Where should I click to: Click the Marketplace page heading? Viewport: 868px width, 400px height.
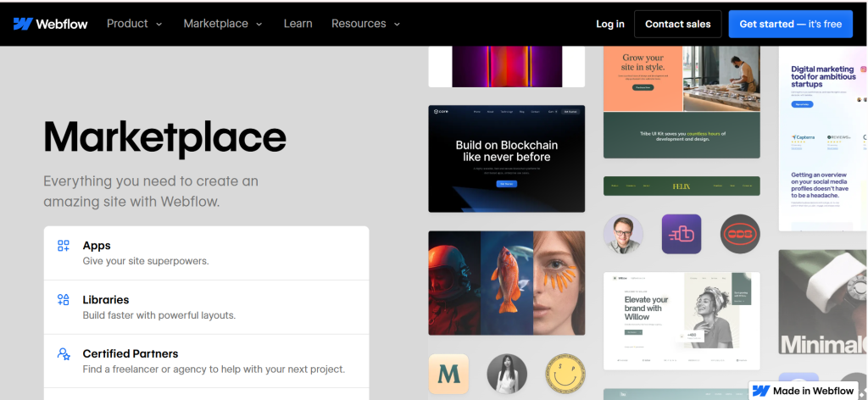coord(165,137)
